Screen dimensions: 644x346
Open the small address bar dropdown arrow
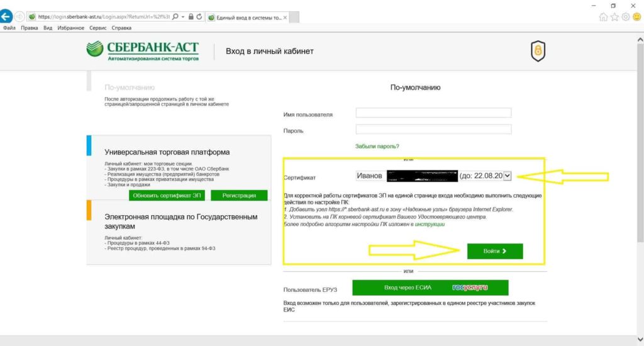pyautogui.click(x=183, y=17)
